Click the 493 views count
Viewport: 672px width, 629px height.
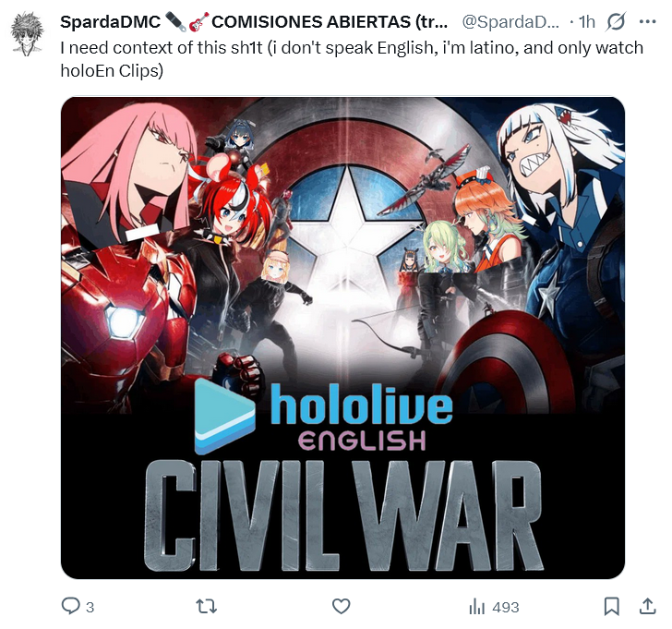pyautogui.click(x=506, y=607)
